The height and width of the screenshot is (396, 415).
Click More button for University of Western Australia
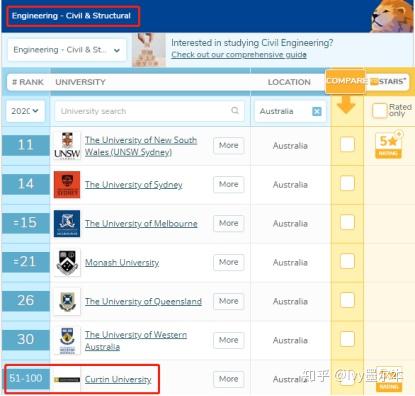click(229, 340)
